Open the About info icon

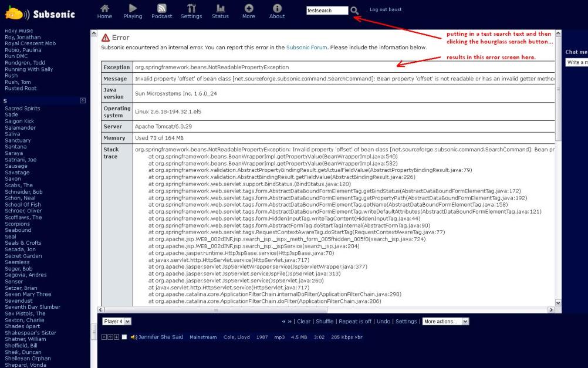coord(277,11)
